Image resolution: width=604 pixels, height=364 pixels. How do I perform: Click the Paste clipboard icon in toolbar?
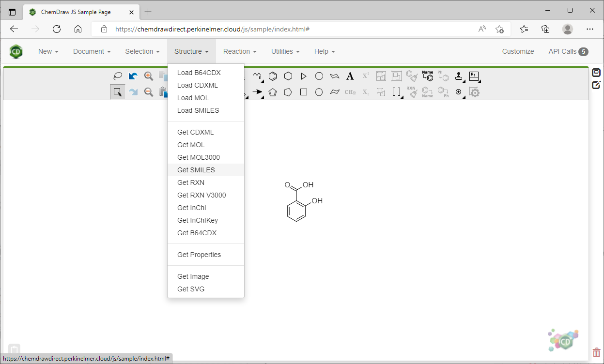[x=163, y=92]
